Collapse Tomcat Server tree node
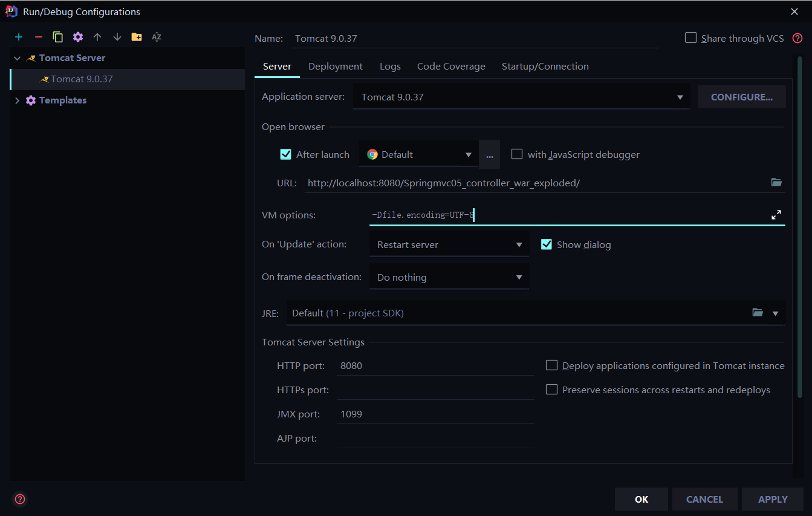 [18, 58]
